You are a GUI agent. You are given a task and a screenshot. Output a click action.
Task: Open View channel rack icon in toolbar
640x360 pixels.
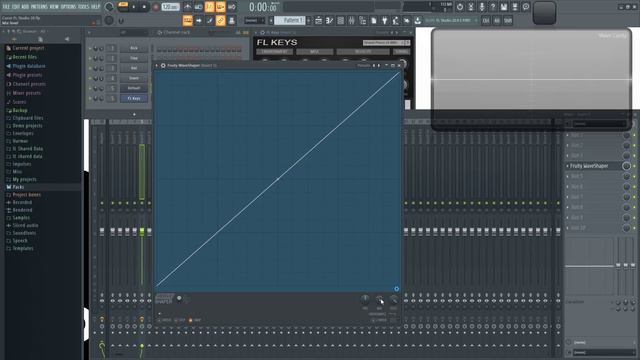click(340, 20)
